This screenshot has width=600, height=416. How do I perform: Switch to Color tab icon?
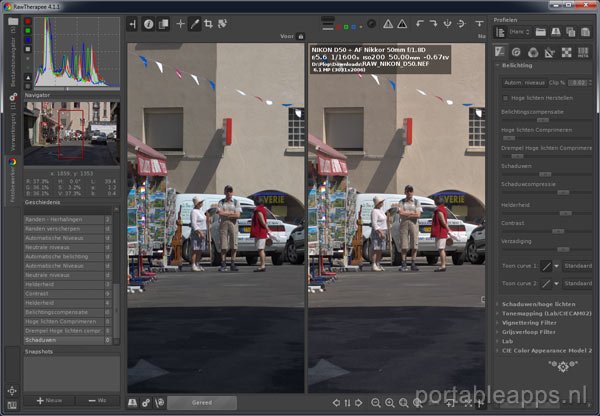tap(533, 52)
